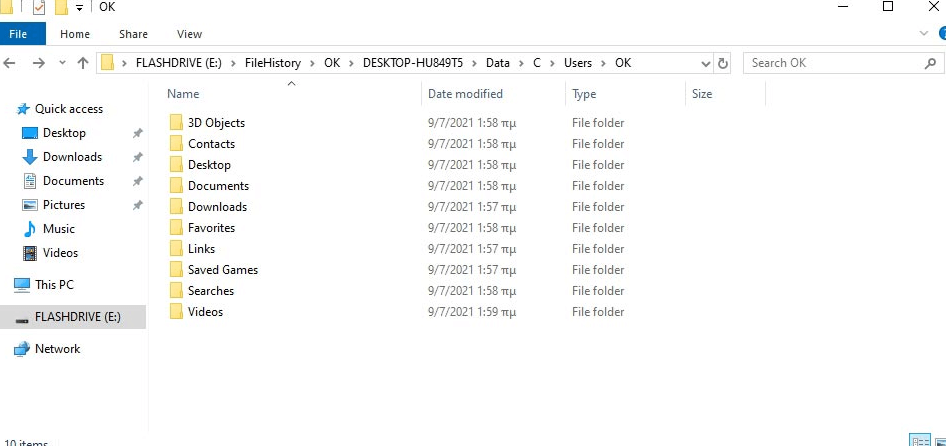Image resolution: width=946 pixels, height=446 pixels.
Task: Click the Search OK input field
Action: point(830,63)
